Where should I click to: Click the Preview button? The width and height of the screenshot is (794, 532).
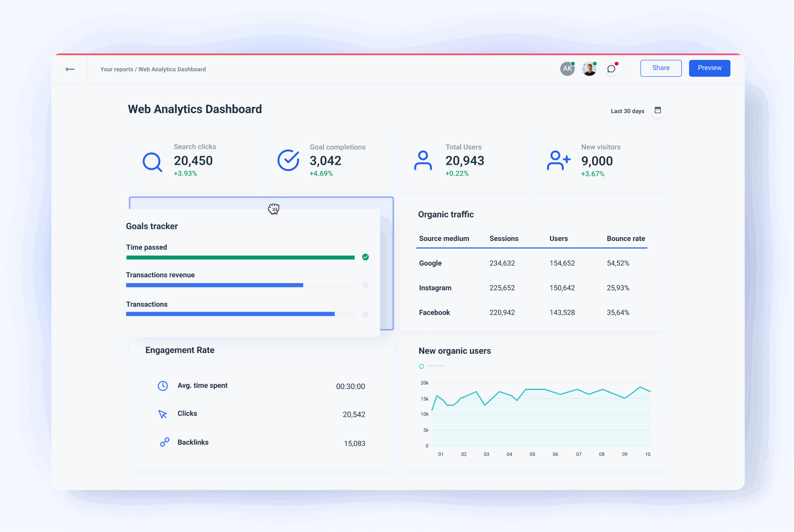click(x=709, y=68)
